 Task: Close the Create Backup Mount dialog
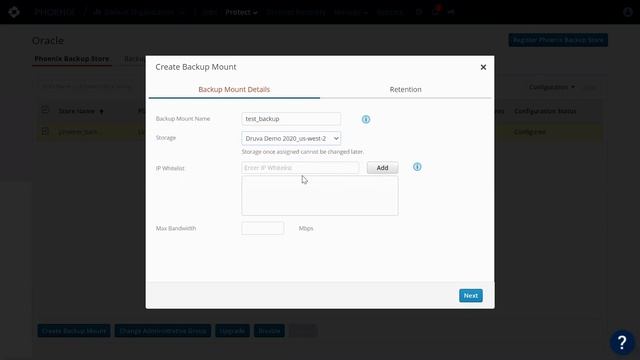tap(483, 67)
